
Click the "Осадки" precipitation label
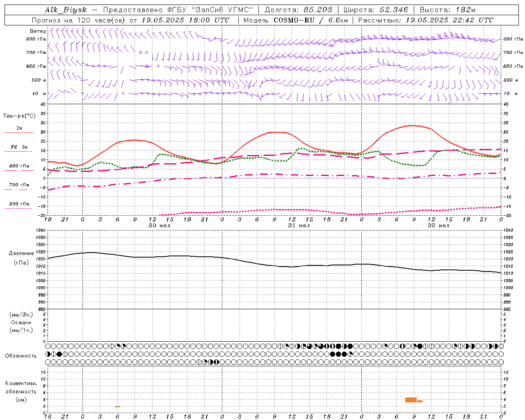(x=21, y=322)
